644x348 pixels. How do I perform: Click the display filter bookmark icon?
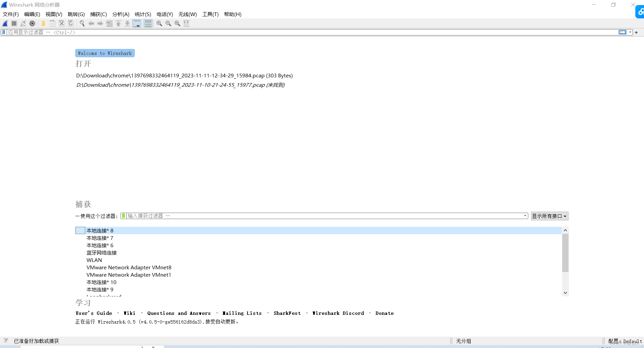(x=4, y=32)
